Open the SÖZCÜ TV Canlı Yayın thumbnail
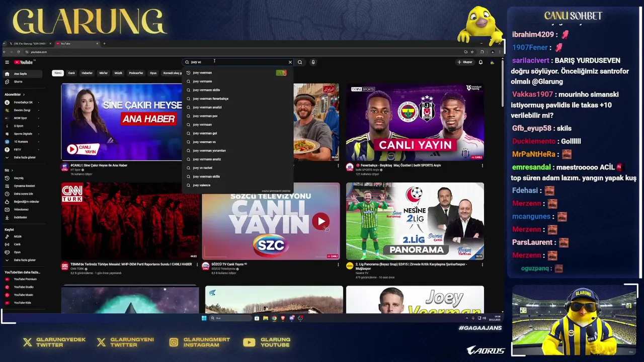 tap(271, 221)
